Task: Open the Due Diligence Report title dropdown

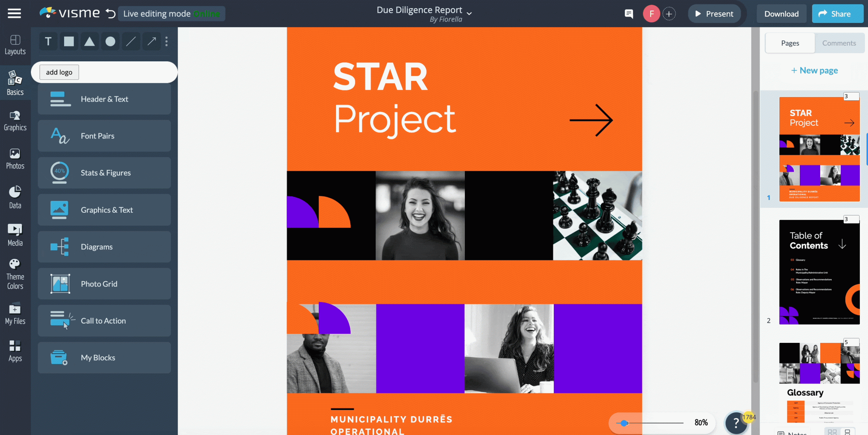Action: coord(469,13)
